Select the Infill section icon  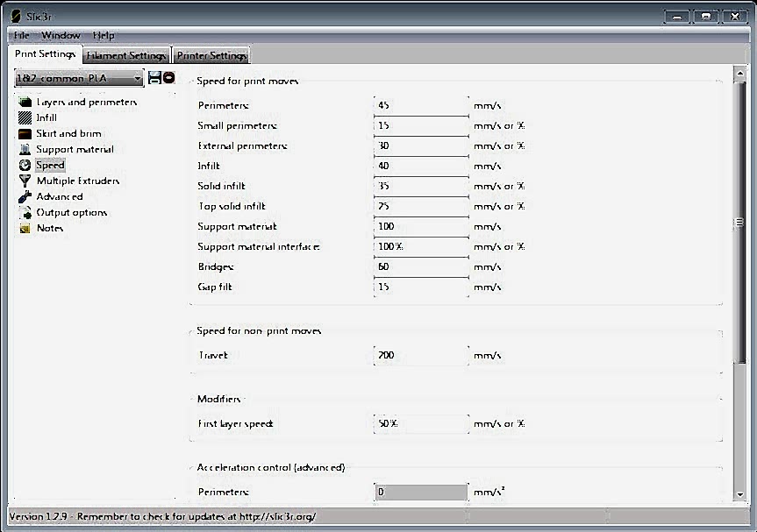tap(25, 117)
